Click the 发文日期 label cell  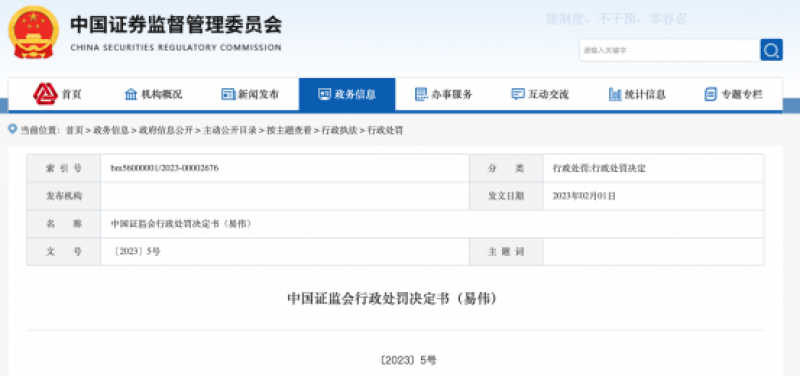tap(506, 195)
